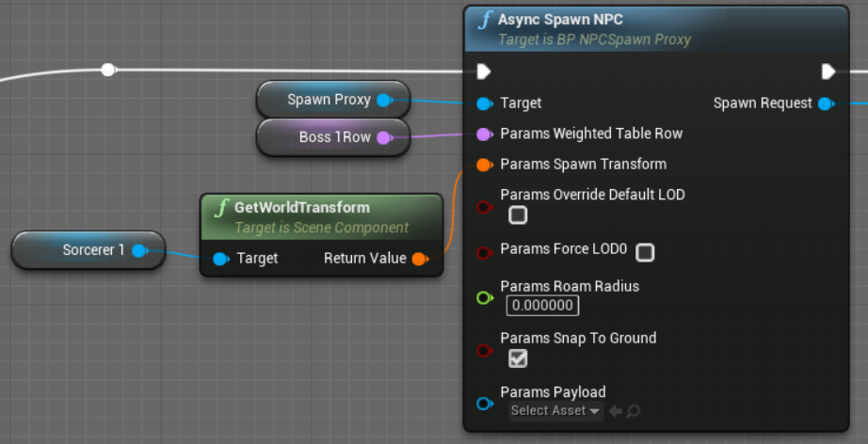Click the Roam Radius value field
This screenshot has width=868, height=444.
(x=542, y=306)
